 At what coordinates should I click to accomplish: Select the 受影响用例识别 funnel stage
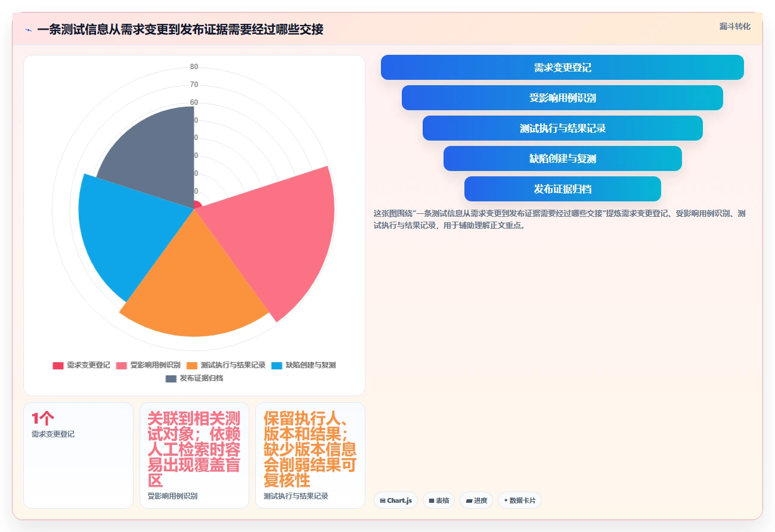562,98
